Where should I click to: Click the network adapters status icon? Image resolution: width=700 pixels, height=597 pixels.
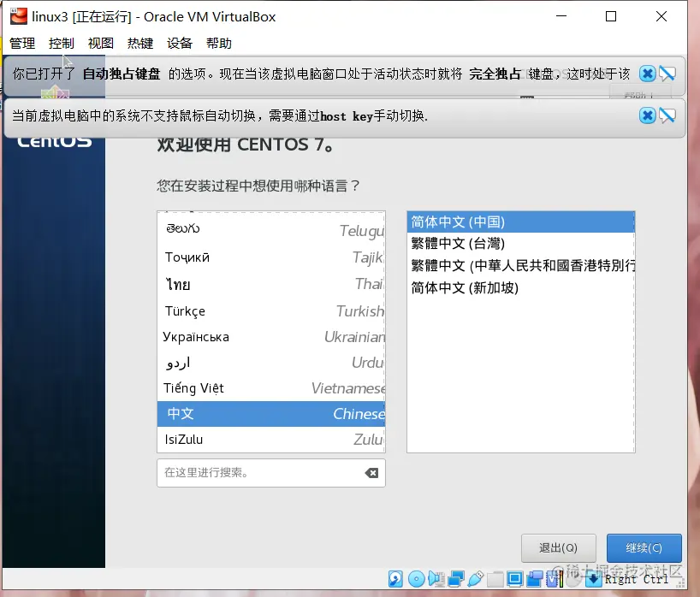456,579
